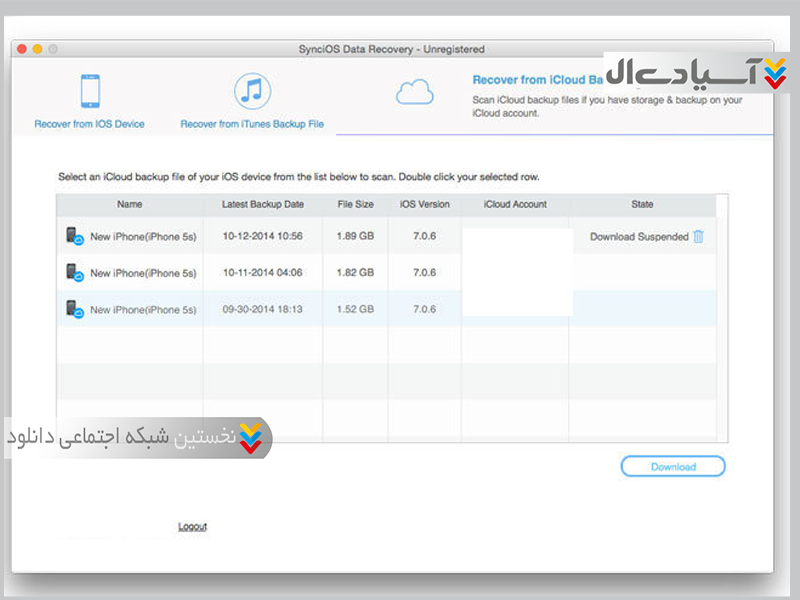Click device icon of the 09-30-2014 backup
This screenshot has width=800, height=600.
tap(74, 310)
